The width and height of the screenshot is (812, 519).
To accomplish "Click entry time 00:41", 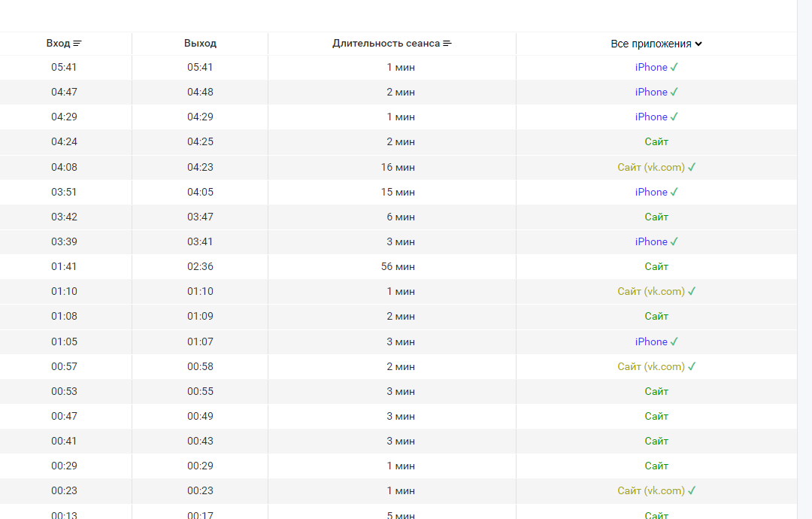I will [64, 442].
